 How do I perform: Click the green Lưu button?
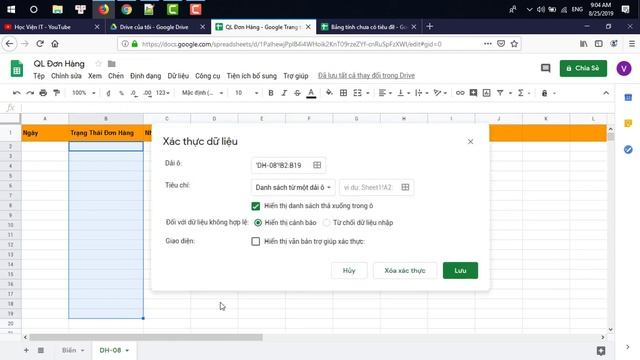(x=460, y=271)
